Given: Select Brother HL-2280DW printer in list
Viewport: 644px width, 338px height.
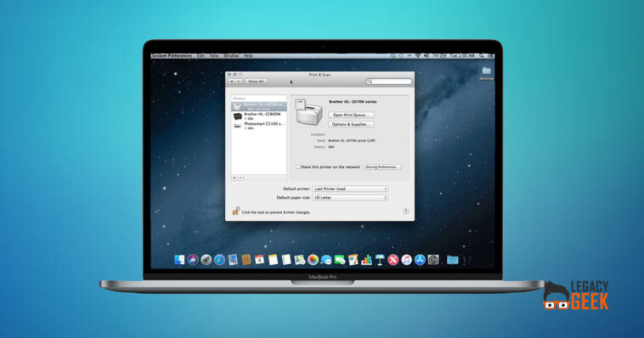Looking at the screenshot, I should tap(259, 116).
